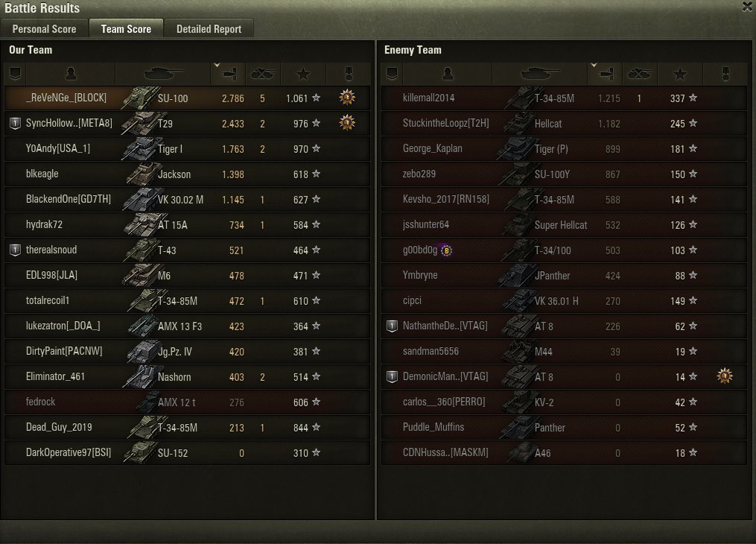Click the VK 36.01 H vehicle name
Viewport: 756px width, 544px height.
point(556,301)
